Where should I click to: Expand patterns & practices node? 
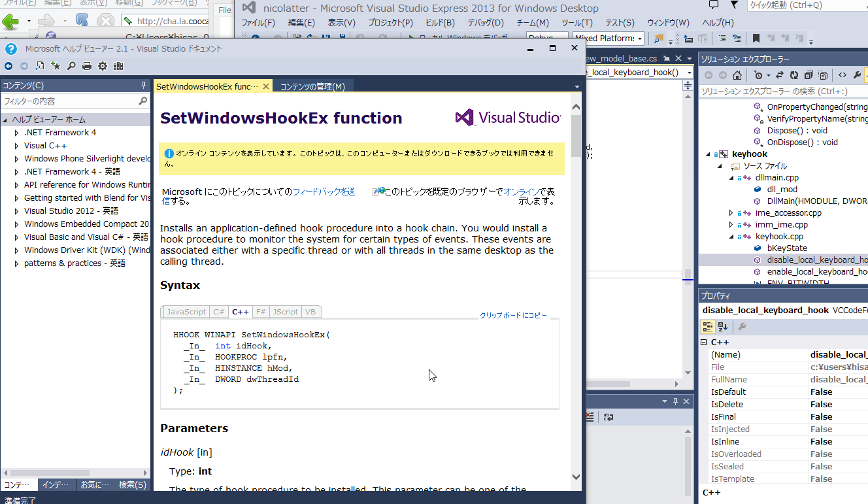click(x=17, y=263)
